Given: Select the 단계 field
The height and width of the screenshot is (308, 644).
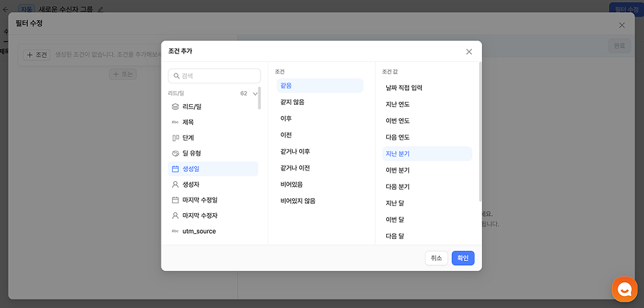Looking at the screenshot, I should (x=213, y=138).
